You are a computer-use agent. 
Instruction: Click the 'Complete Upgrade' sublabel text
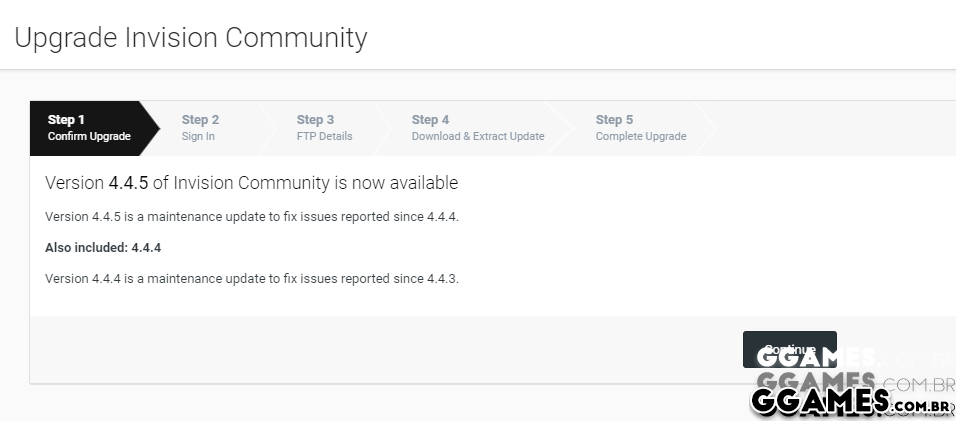640,137
